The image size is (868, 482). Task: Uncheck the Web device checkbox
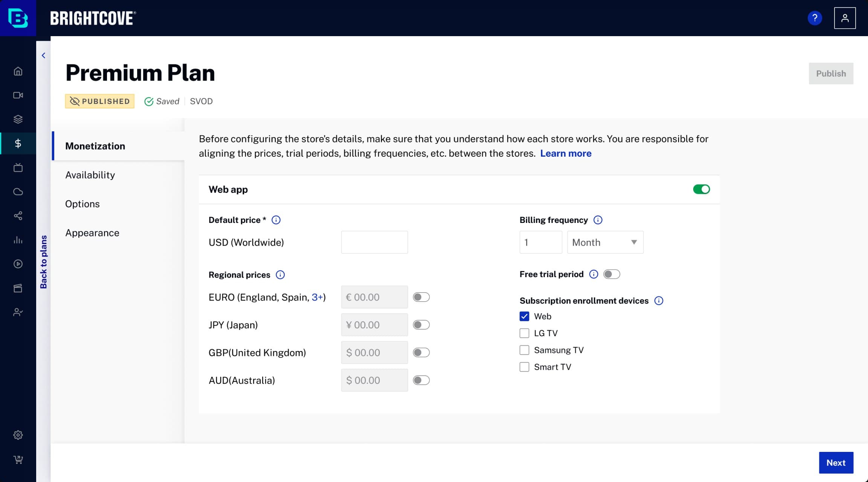click(x=524, y=316)
